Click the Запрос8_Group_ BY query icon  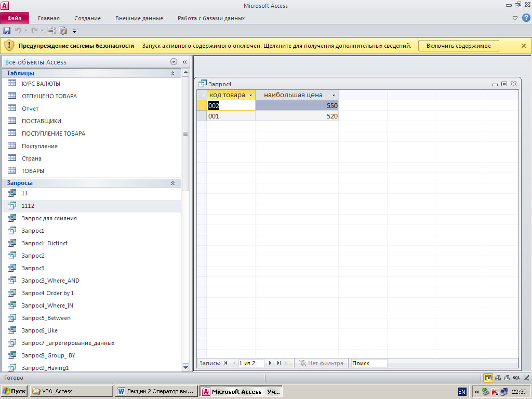[x=12, y=355]
